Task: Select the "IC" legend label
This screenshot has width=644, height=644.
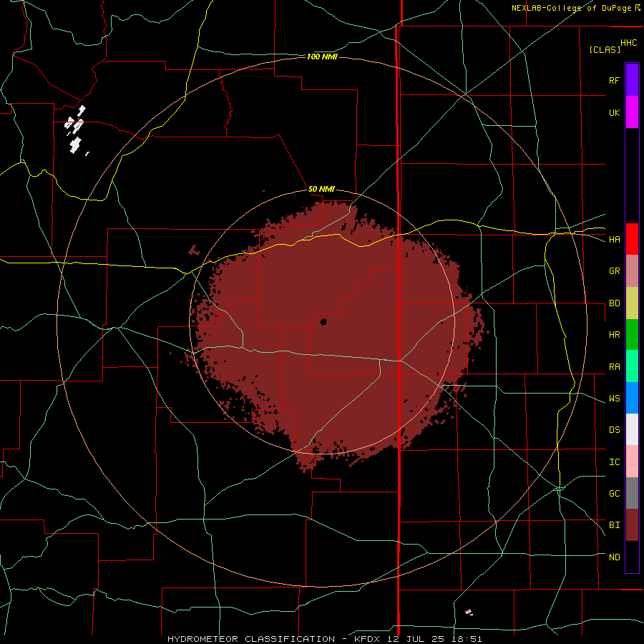Action: pos(614,462)
